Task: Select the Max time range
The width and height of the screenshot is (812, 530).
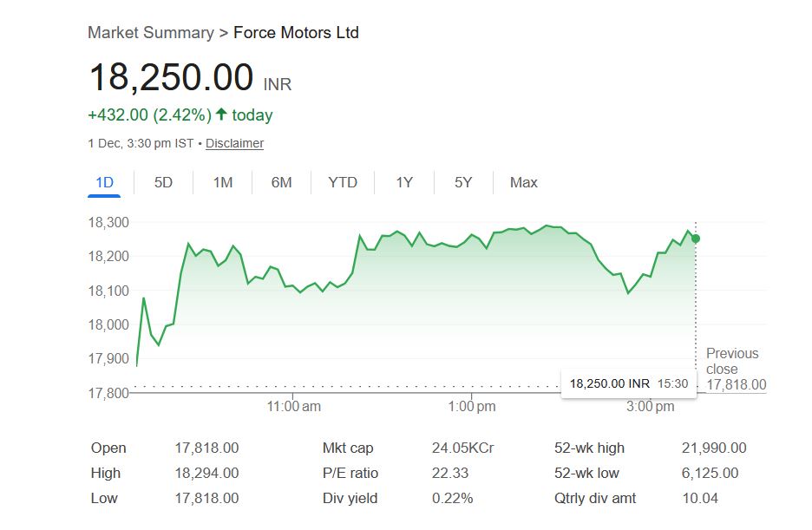Action: pyautogui.click(x=523, y=182)
